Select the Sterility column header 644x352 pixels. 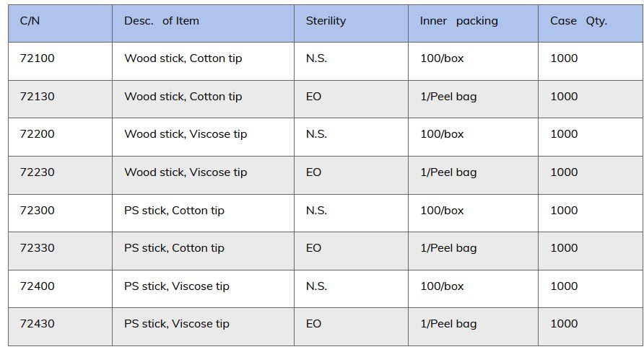tap(326, 21)
